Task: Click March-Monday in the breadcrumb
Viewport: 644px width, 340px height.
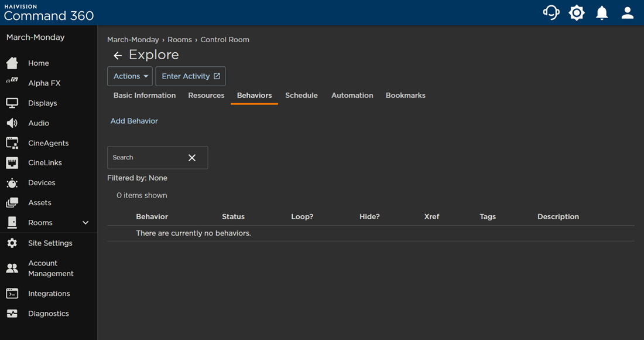Action: (133, 40)
